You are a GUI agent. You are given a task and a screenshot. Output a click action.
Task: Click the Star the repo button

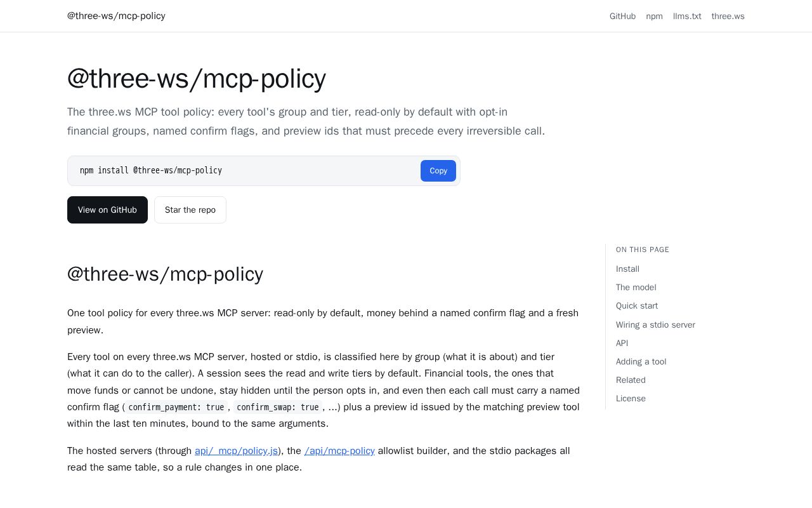(x=190, y=210)
